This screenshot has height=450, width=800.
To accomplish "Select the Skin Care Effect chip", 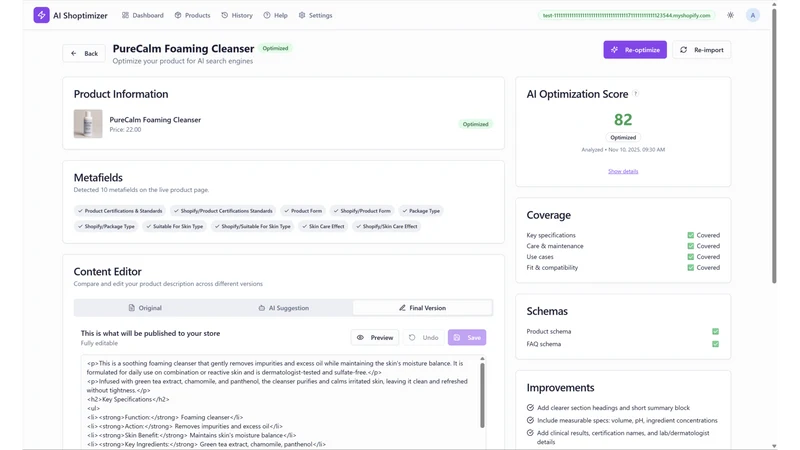I will (323, 226).
